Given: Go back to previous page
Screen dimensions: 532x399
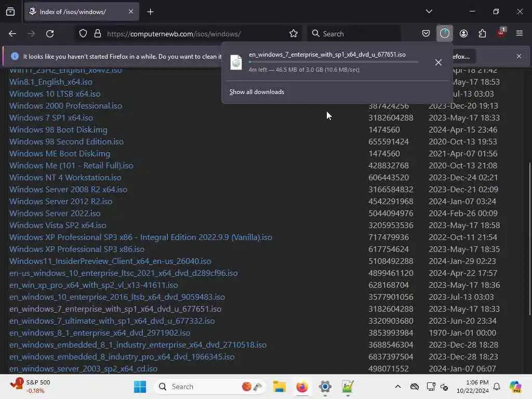Looking at the screenshot, I should [12, 34].
